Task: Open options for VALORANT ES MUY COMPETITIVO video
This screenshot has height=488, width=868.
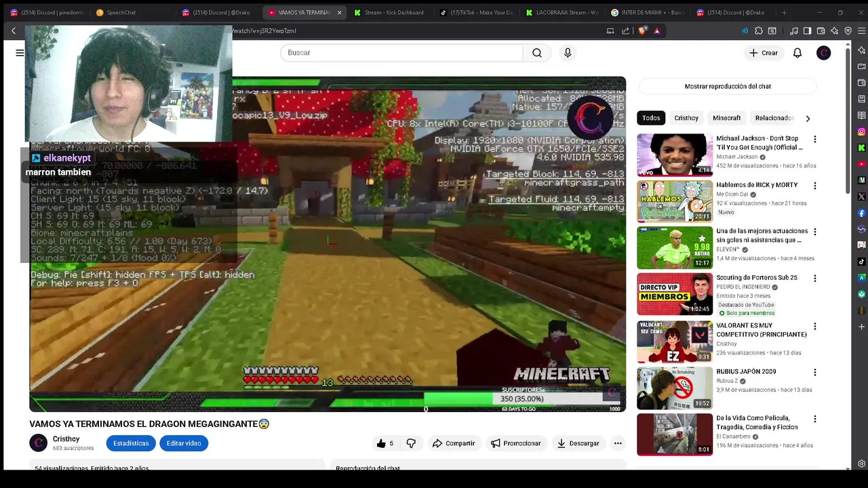Action: coord(815,326)
